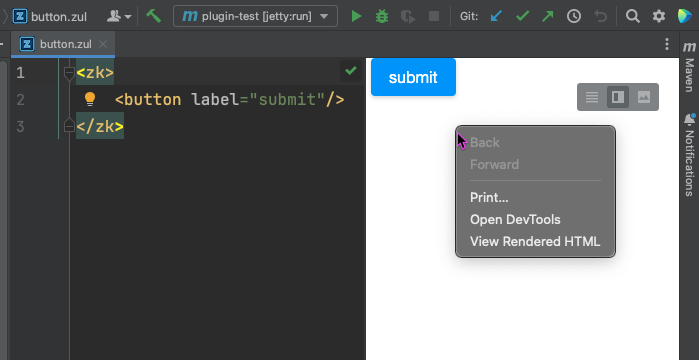The image size is (699, 360).
Task: Run with coverage icon in toolbar
Action: coord(407,17)
